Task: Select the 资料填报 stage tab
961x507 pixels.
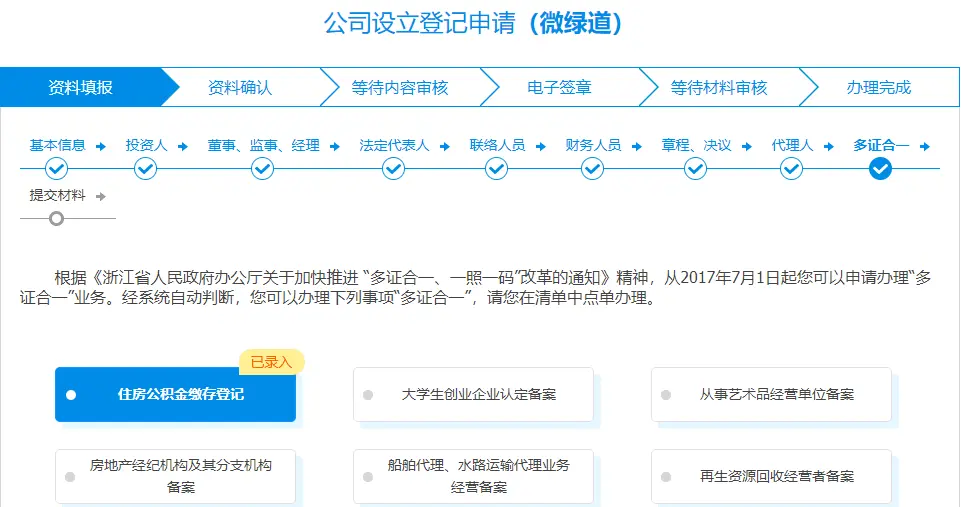Action: tap(80, 87)
